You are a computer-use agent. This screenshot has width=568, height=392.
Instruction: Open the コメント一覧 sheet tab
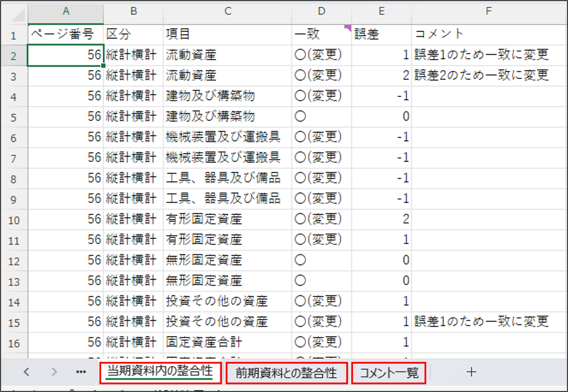click(389, 373)
